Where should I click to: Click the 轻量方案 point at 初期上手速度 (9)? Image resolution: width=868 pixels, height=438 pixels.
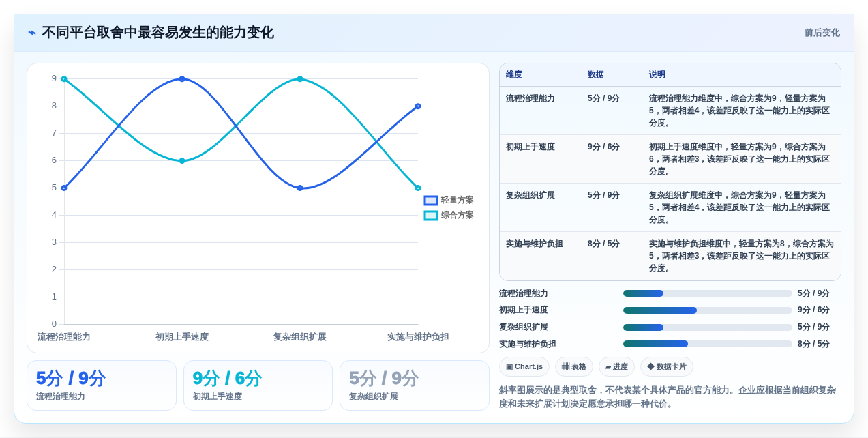pos(182,79)
